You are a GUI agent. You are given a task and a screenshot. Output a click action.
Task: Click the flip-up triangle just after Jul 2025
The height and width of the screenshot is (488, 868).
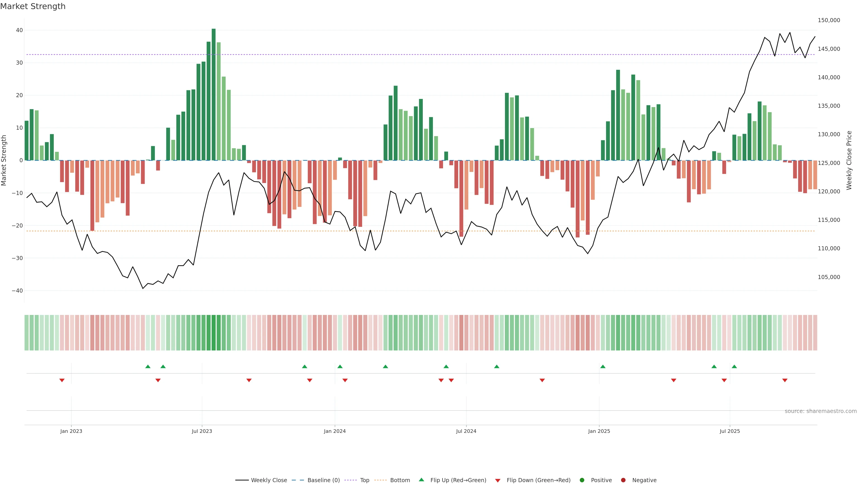pyautogui.click(x=734, y=366)
